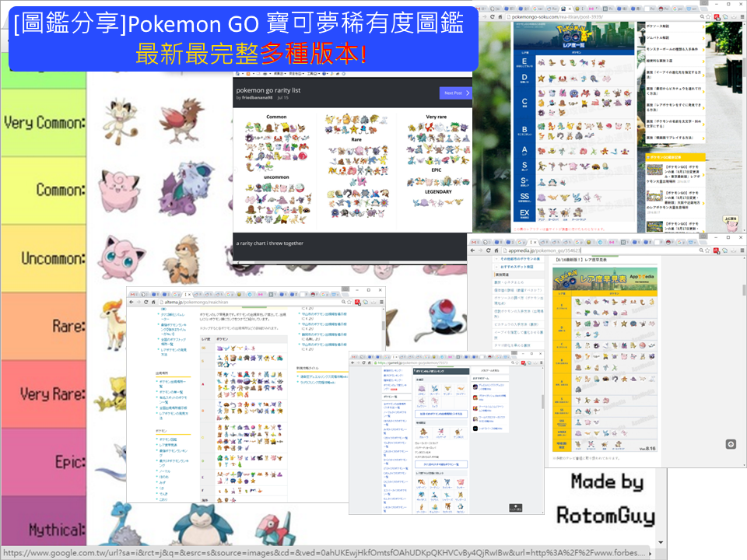Click red extension icon in appmedia.jp window
Viewport: 747px width, 560px height.
click(716, 250)
